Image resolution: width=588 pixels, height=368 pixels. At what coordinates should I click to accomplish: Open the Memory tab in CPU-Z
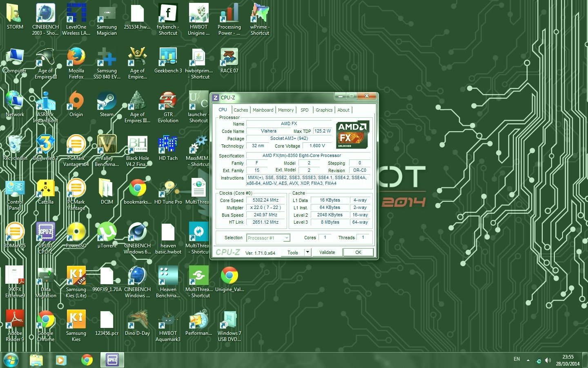[x=286, y=110]
